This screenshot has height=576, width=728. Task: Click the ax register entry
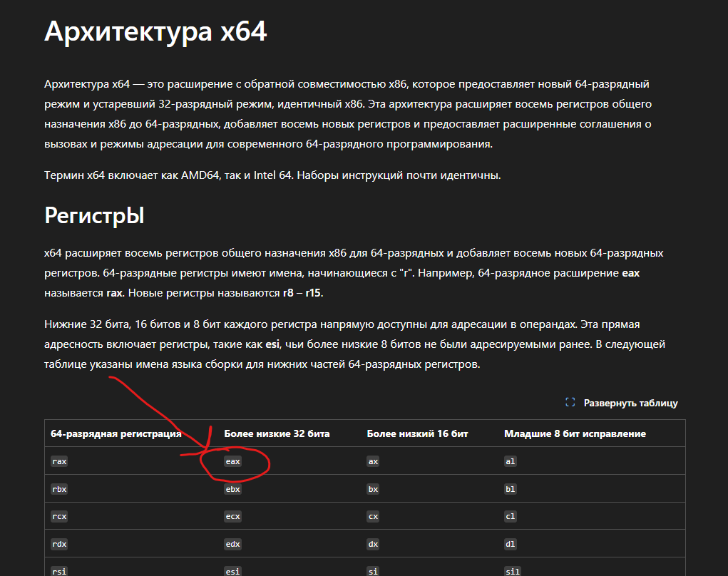(x=374, y=461)
